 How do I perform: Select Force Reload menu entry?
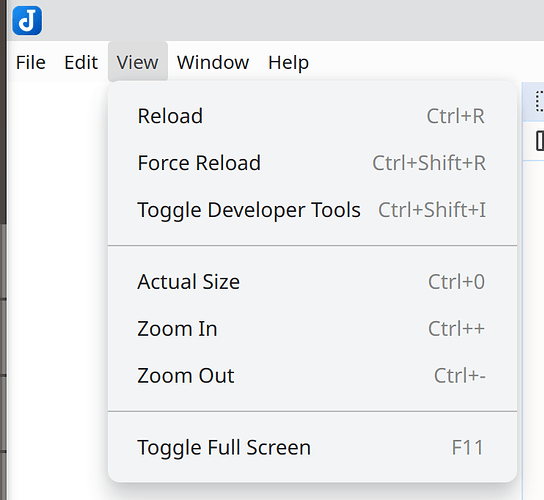pos(312,163)
